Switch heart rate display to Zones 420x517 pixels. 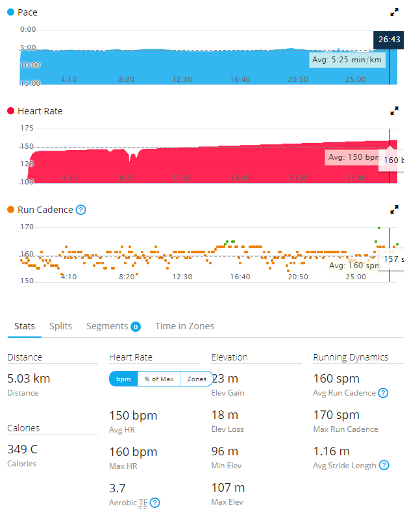coord(197,379)
